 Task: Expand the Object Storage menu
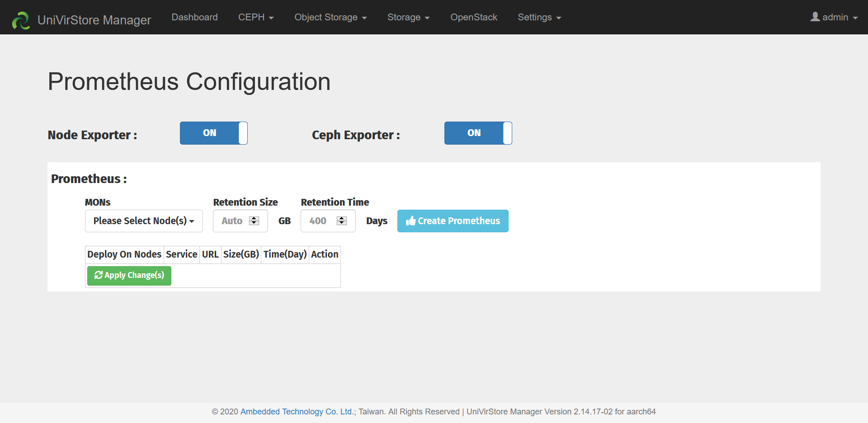[330, 17]
